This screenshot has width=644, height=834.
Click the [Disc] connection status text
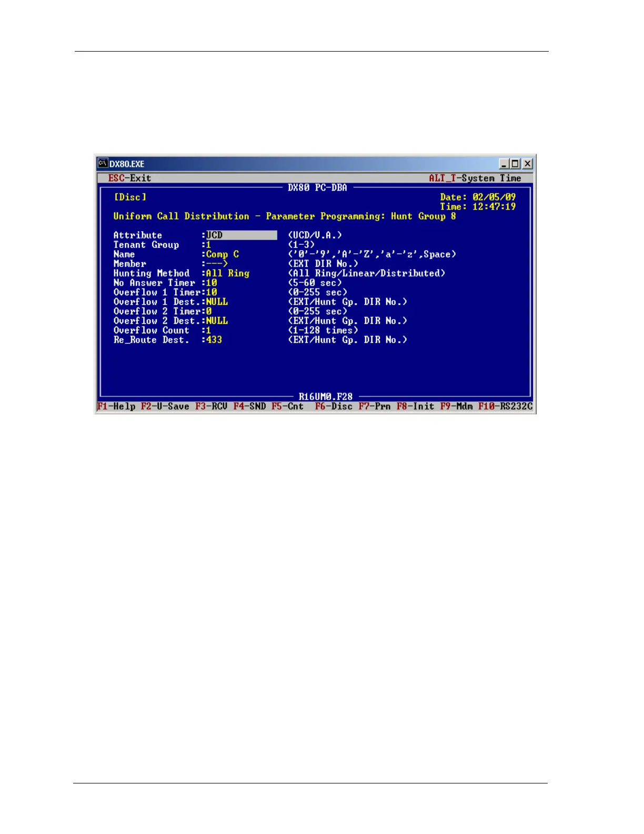130,197
